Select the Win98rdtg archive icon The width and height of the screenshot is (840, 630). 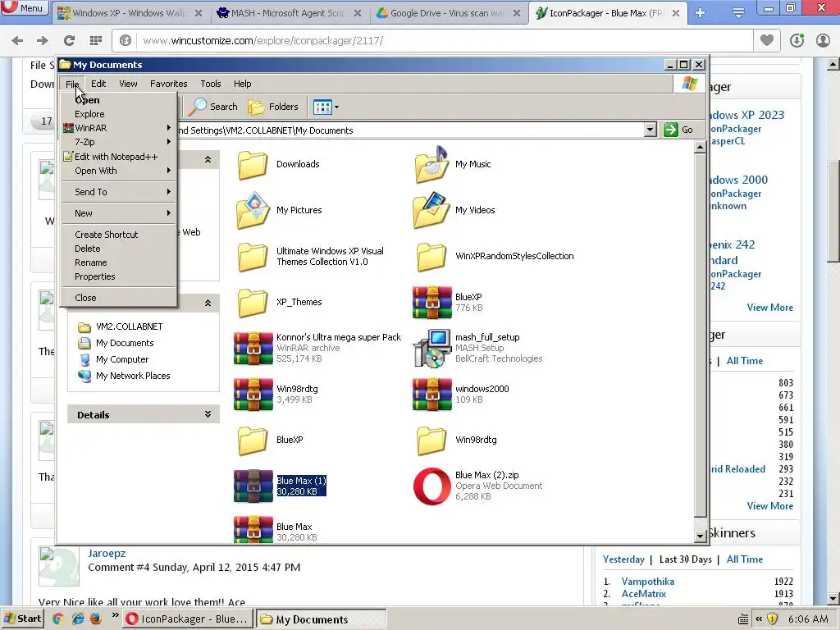[x=253, y=395]
